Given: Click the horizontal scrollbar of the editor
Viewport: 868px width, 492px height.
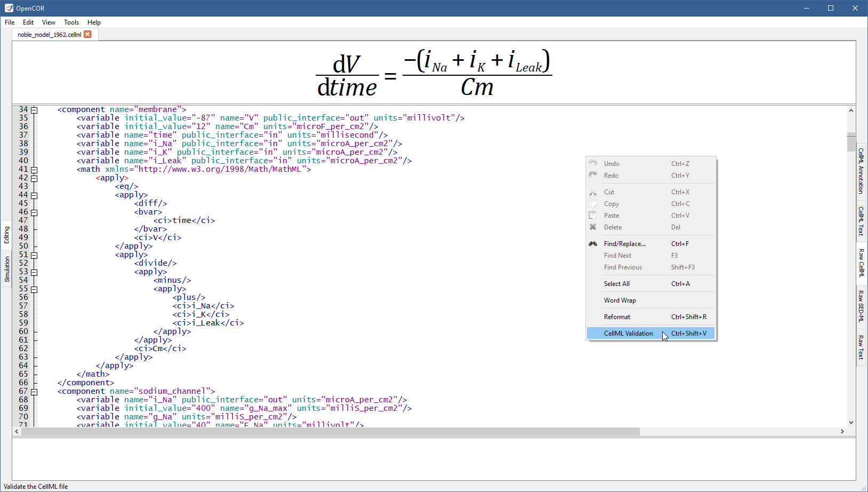Looking at the screenshot, I should (331, 431).
